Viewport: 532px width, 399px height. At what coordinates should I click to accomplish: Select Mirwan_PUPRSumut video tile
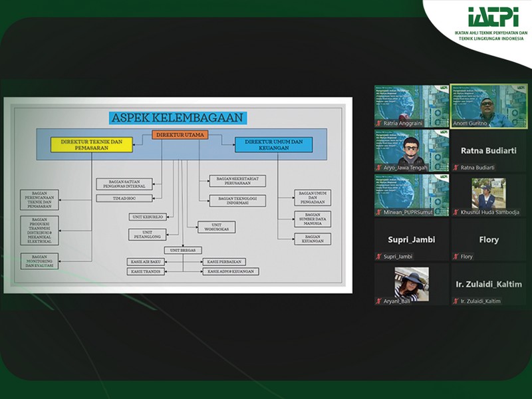pyautogui.click(x=412, y=195)
